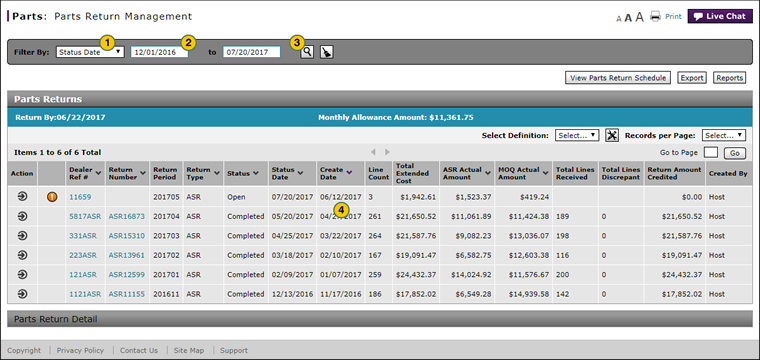
Task: Click the Go button beside page field
Action: (x=735, y=153)
